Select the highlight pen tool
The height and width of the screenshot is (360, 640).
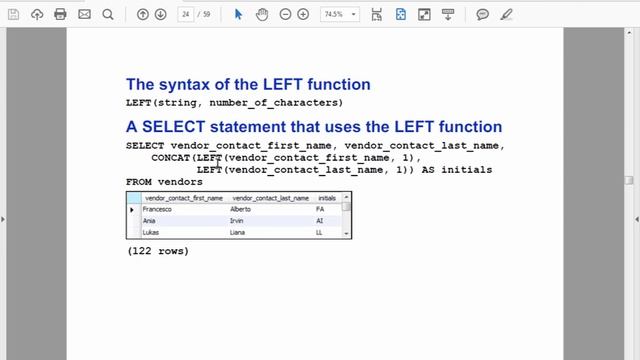tap(507, 15)
